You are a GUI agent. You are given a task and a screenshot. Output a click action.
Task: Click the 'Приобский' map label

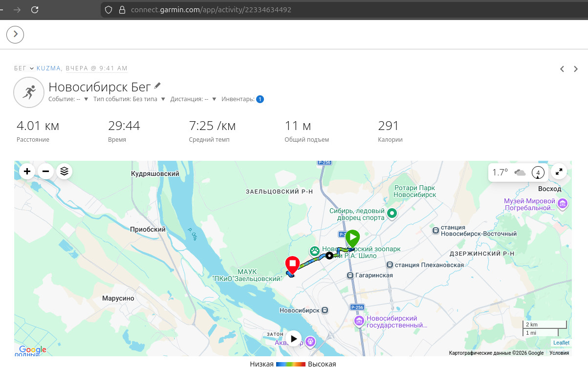pyautogui.click(x=148, y=229)
